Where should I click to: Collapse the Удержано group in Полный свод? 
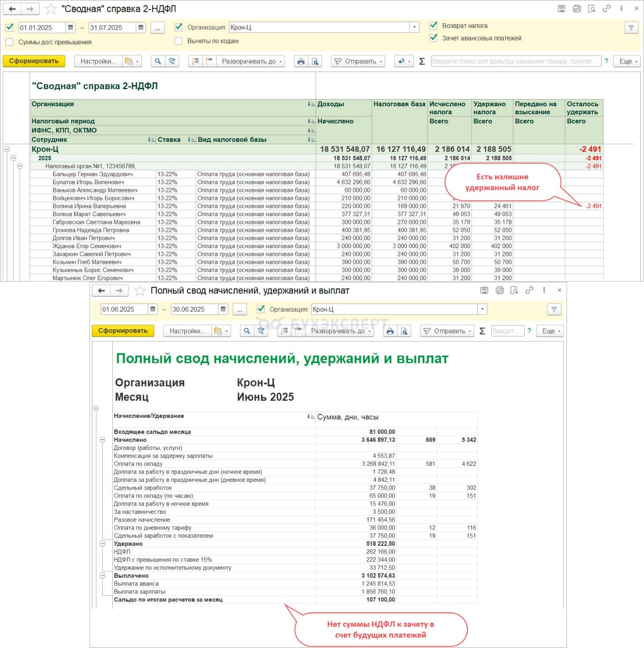(x=102, y=544)
